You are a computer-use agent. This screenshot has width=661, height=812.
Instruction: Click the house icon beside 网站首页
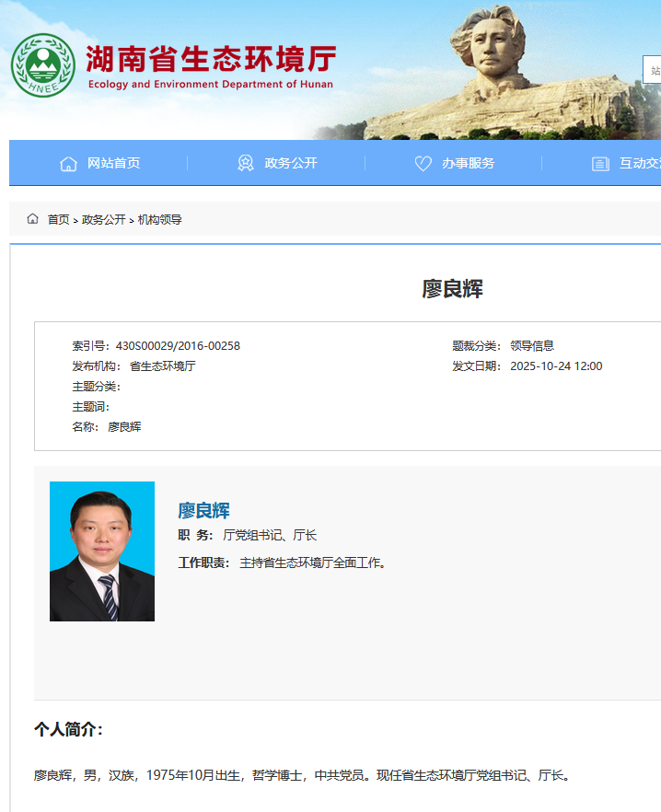pos(68,164)
